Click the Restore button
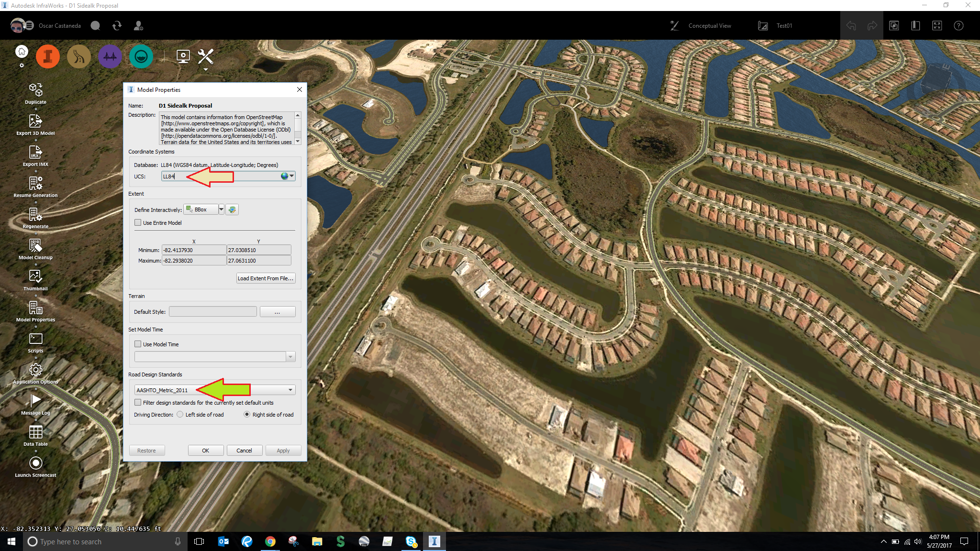Image resolution: width=980 pixels, height=551 pixels. [147, 451]
